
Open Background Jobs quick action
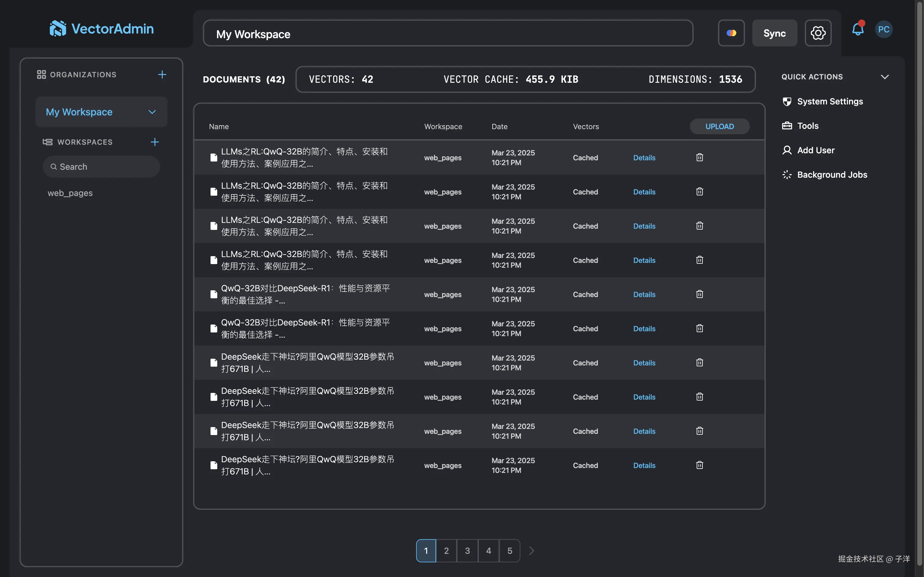tap(832, 174)
